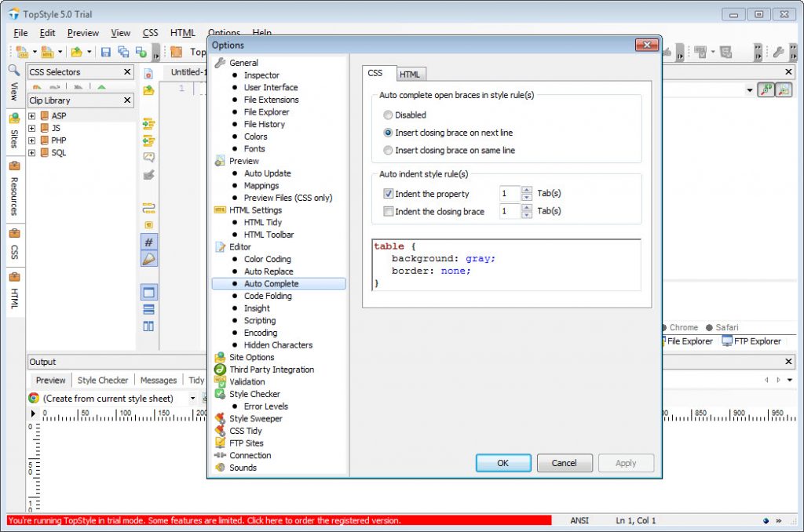Enable Indent the closing brace checkbox
This screenshot has height=532, width=804.
pos(388,212)
